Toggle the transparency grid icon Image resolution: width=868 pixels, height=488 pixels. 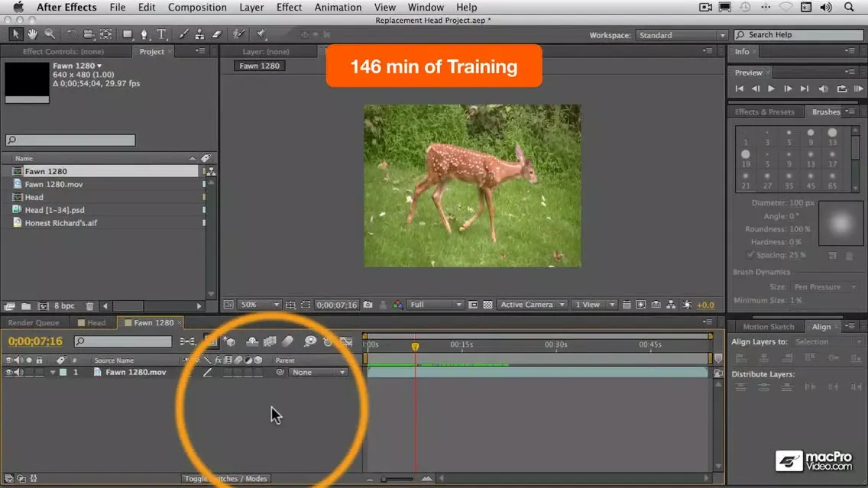[487, 305]
